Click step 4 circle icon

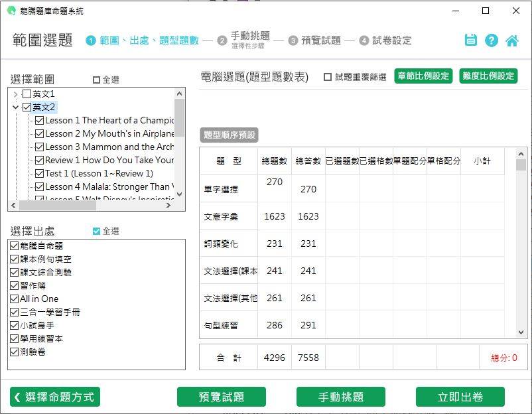click(x=364, y=40)
